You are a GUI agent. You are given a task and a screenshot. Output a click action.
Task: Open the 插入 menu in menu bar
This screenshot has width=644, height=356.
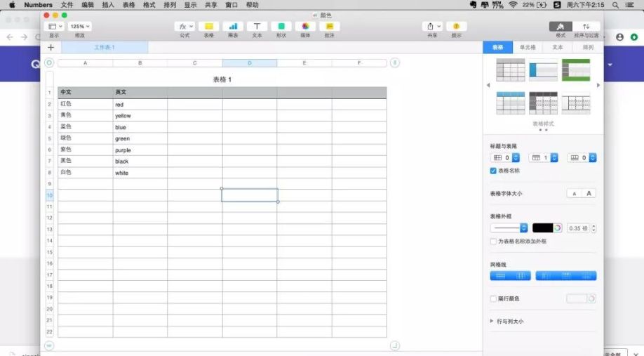[107, 5]
